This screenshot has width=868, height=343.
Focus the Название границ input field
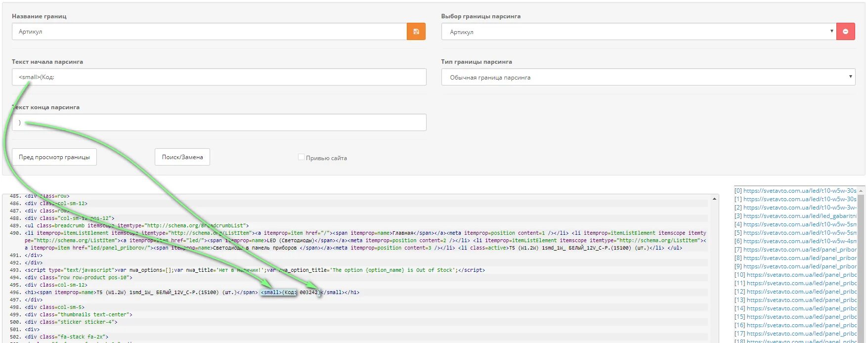[209, 32]
